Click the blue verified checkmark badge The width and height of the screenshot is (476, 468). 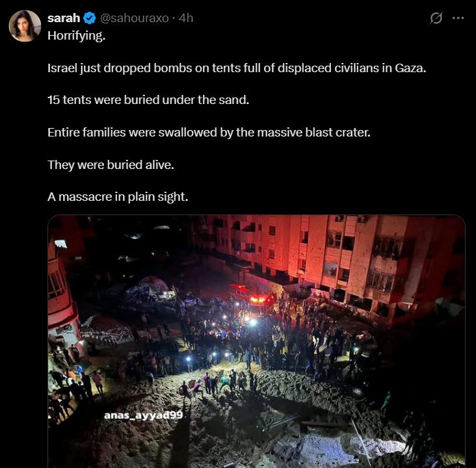tap(90, 18)
